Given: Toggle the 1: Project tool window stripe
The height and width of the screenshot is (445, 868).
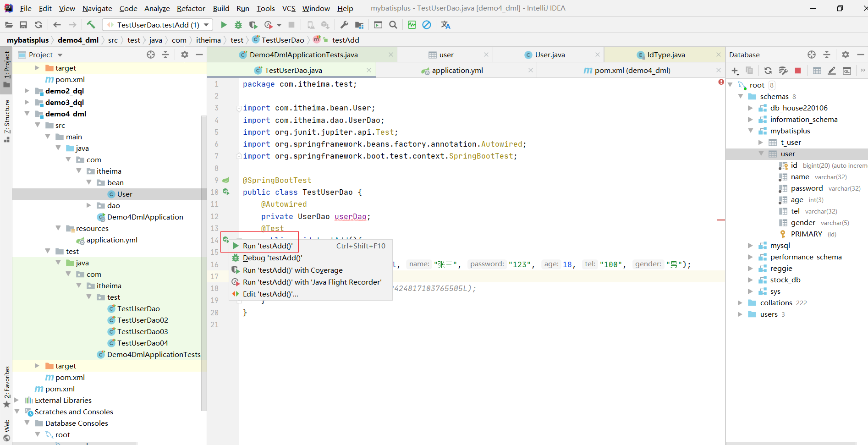Looking at the screenshot, I should pos(7,69).
